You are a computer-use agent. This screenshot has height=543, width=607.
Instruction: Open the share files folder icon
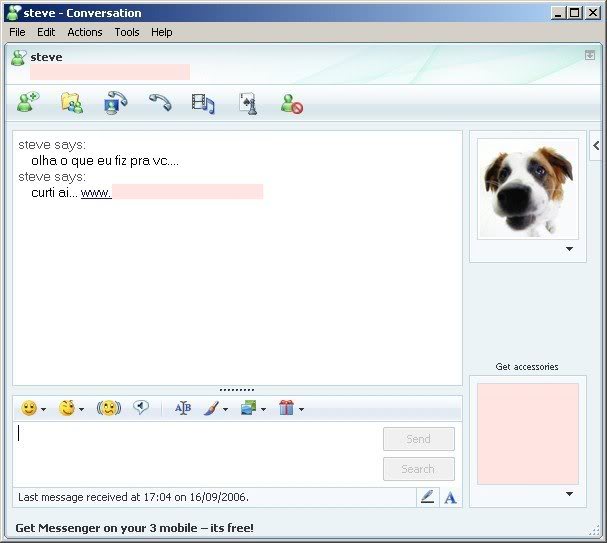[x=72, y=103]
